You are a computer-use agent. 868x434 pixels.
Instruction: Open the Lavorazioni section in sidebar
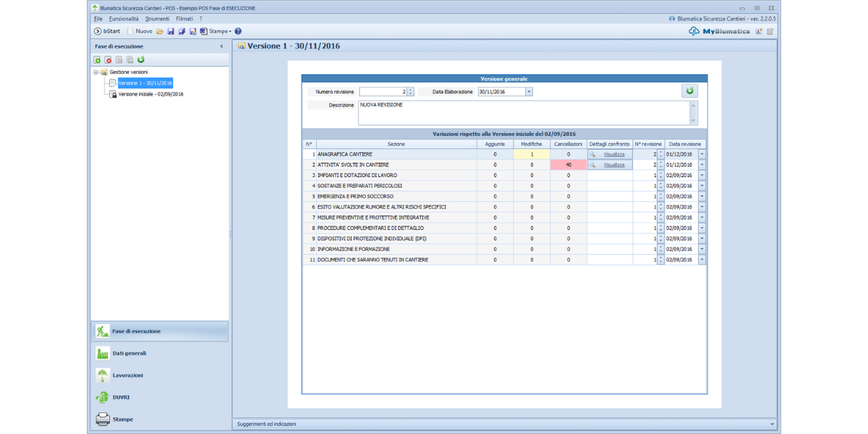[x=127, y=375]
